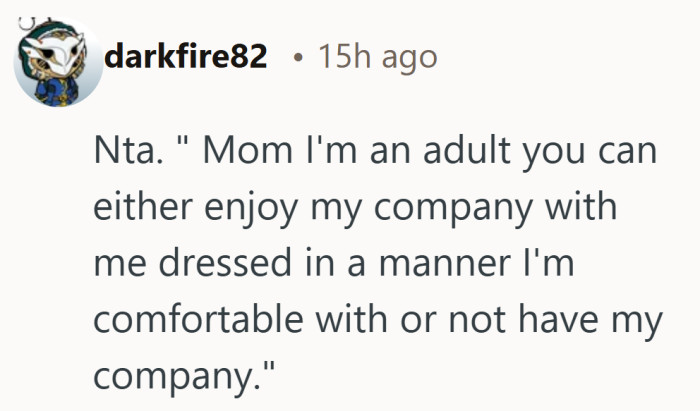Open the darkfire82 username profile link
The image size is (700, 411).
pos(186,57)
